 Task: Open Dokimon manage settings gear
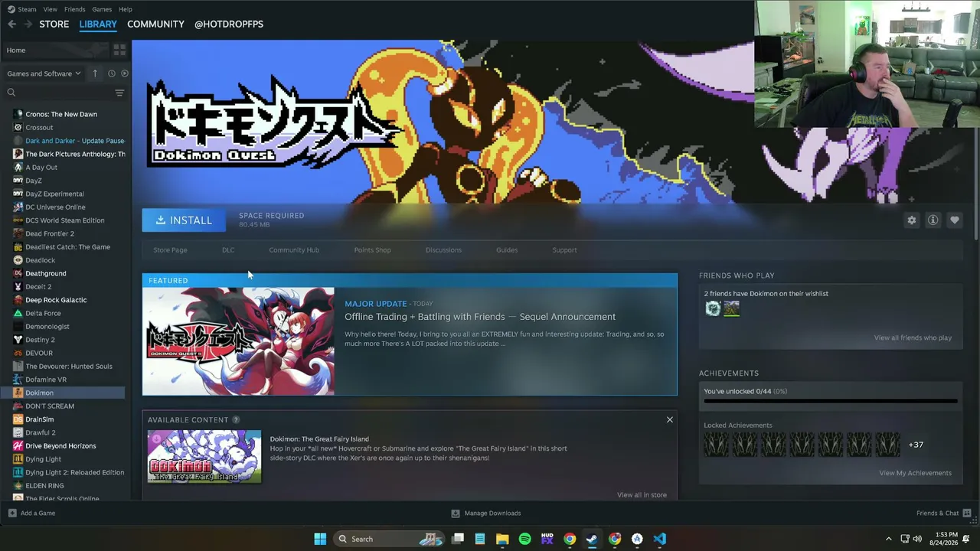[x=912, y=220]
